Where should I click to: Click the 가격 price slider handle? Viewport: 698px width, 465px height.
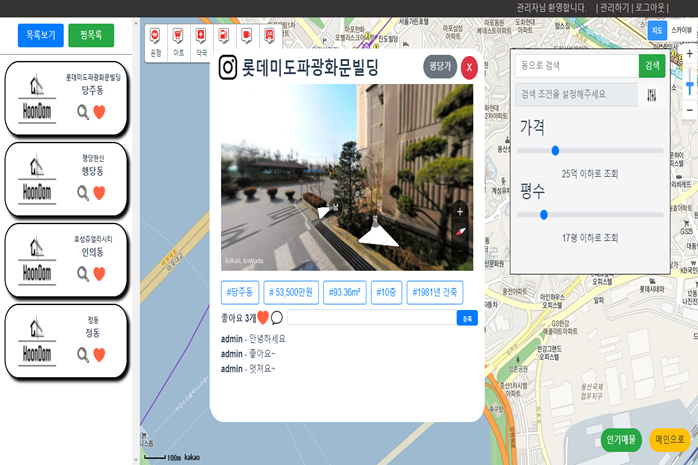point(555,151)
